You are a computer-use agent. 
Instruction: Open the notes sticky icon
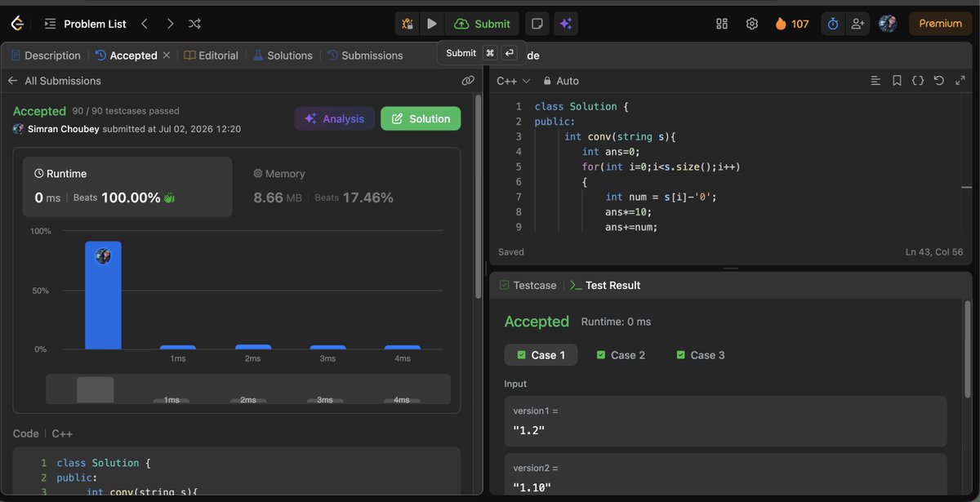click(x=537, y=24)
